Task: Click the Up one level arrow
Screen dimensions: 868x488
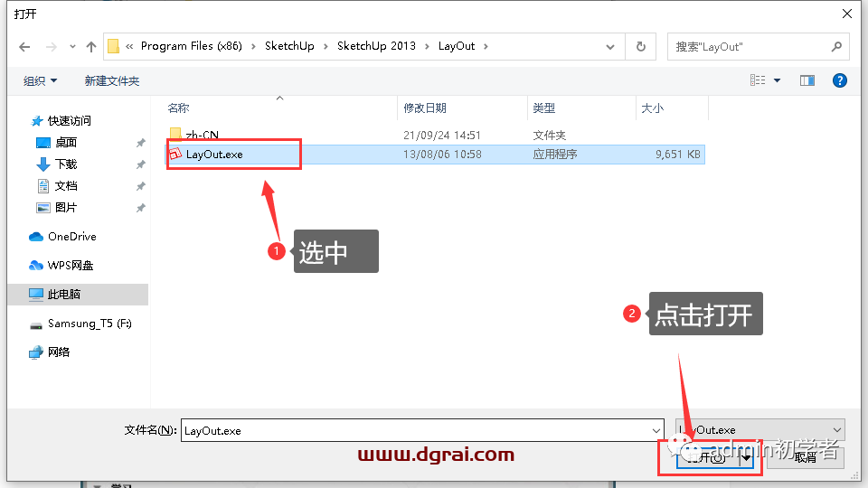Action: (90, 46)
